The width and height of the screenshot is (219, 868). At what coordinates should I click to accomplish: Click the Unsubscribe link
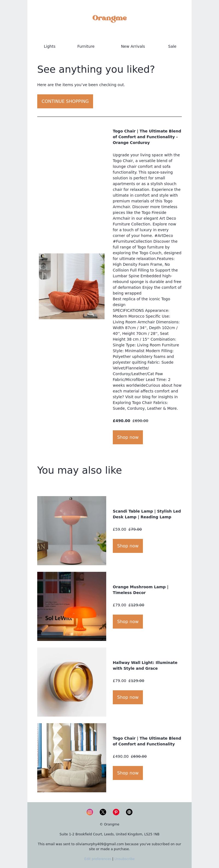(125, 859)
